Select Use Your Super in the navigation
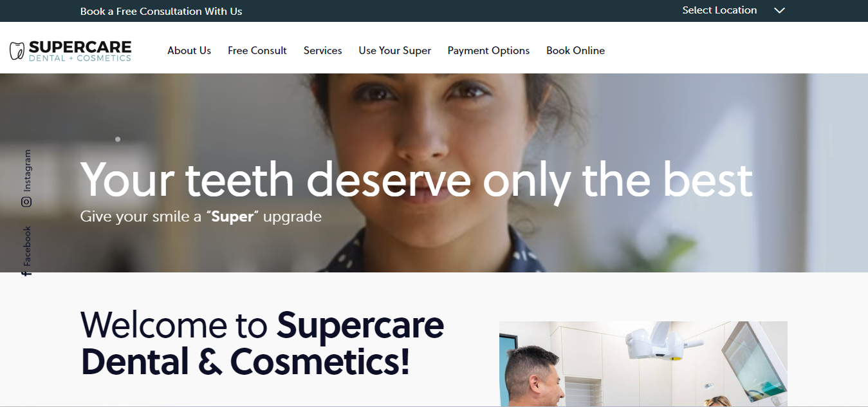 [x=395, y=50]
